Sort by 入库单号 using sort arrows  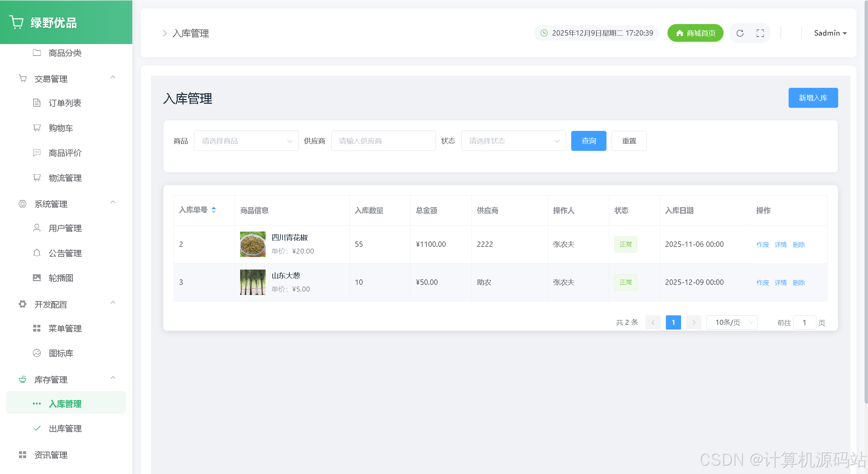click(214, 210)
